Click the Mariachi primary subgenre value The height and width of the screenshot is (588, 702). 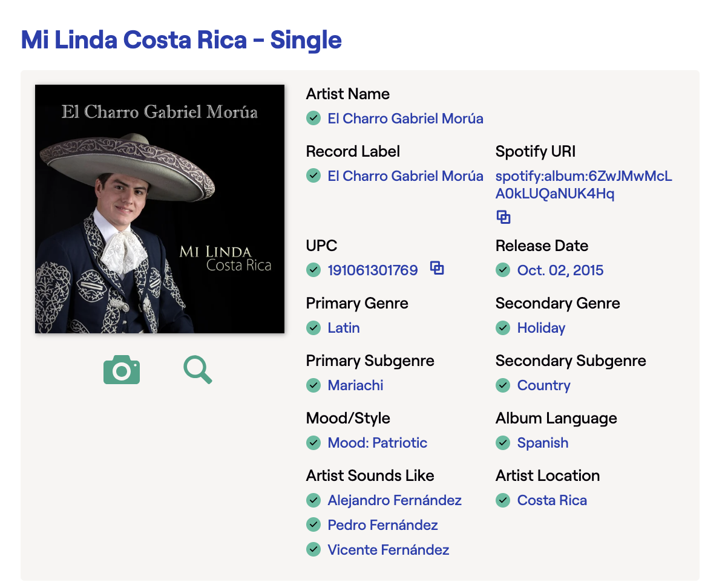point(355,385)
